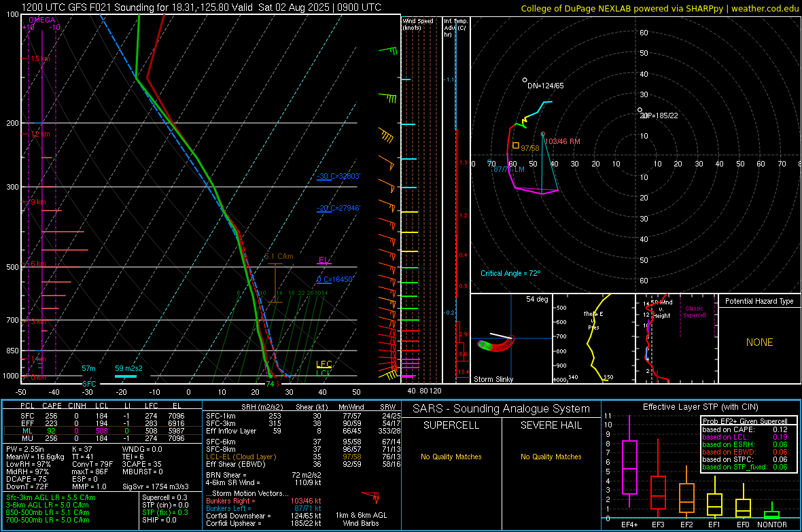Click the based on LCL: 0.19 probability line
Viewport: 802px width, 532px height.
pos(745,437)
